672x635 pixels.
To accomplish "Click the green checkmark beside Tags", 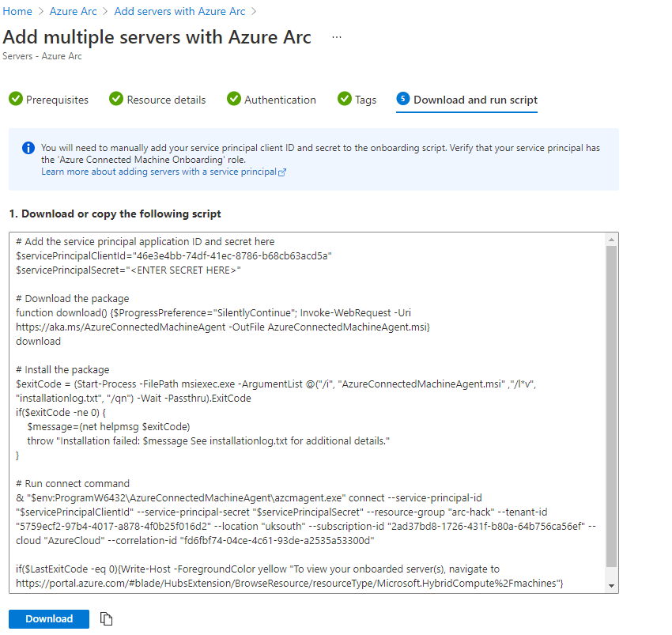I will (x=344, y=99).
